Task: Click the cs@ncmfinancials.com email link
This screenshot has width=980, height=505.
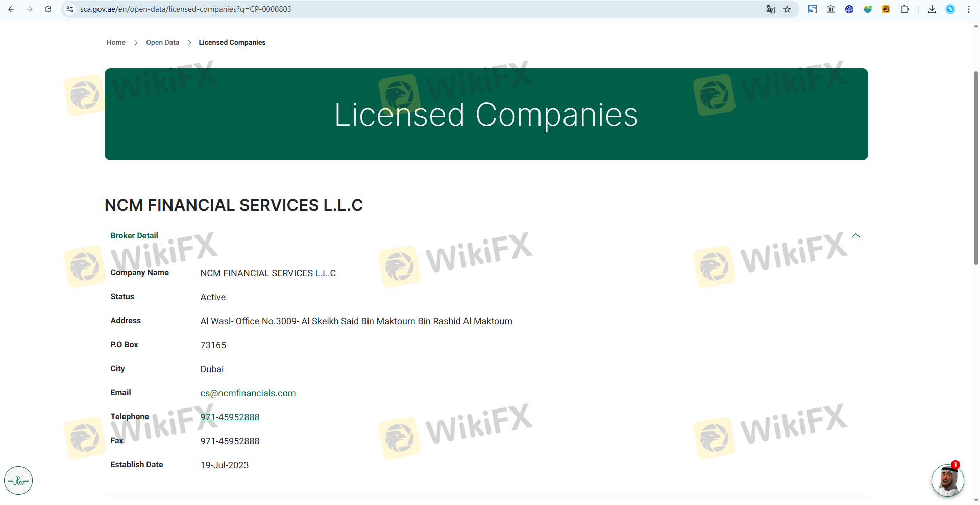Action: [248, 393]
